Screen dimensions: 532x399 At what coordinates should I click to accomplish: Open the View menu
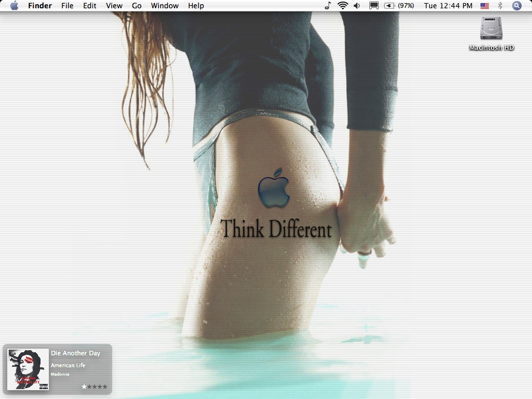pyautogui.click(x=114, y=6)
